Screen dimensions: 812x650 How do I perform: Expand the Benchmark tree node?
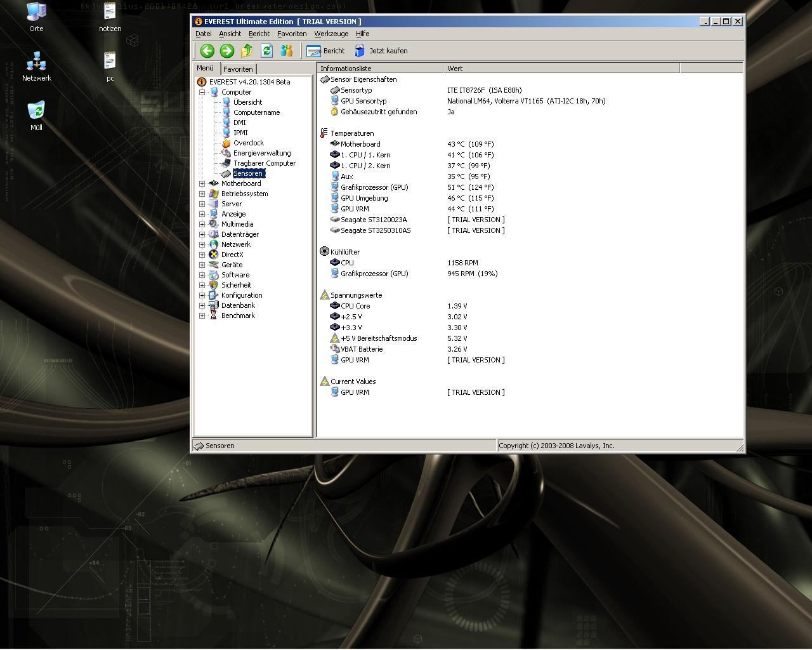pos(202,315)
